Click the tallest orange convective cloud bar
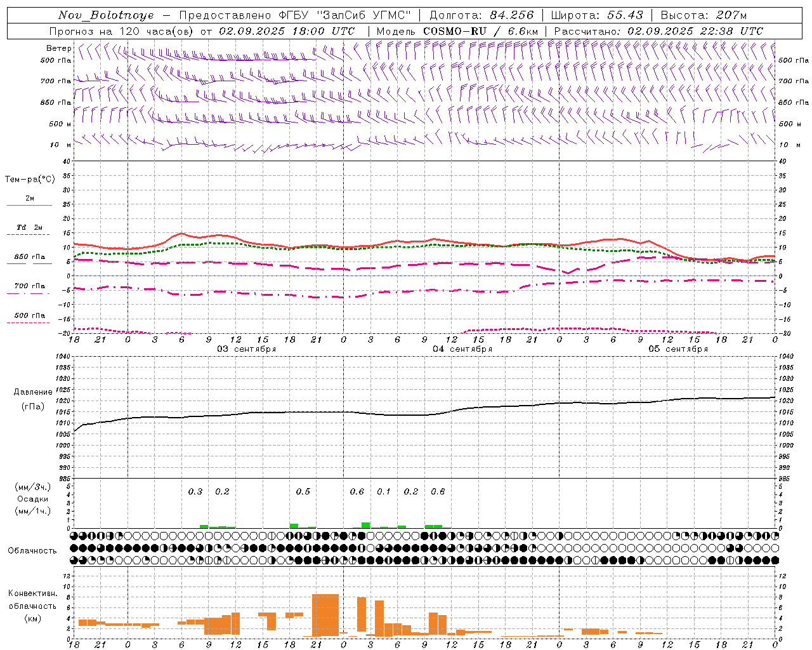This screenshot has width=812, height=650. (x=325, y=615)
